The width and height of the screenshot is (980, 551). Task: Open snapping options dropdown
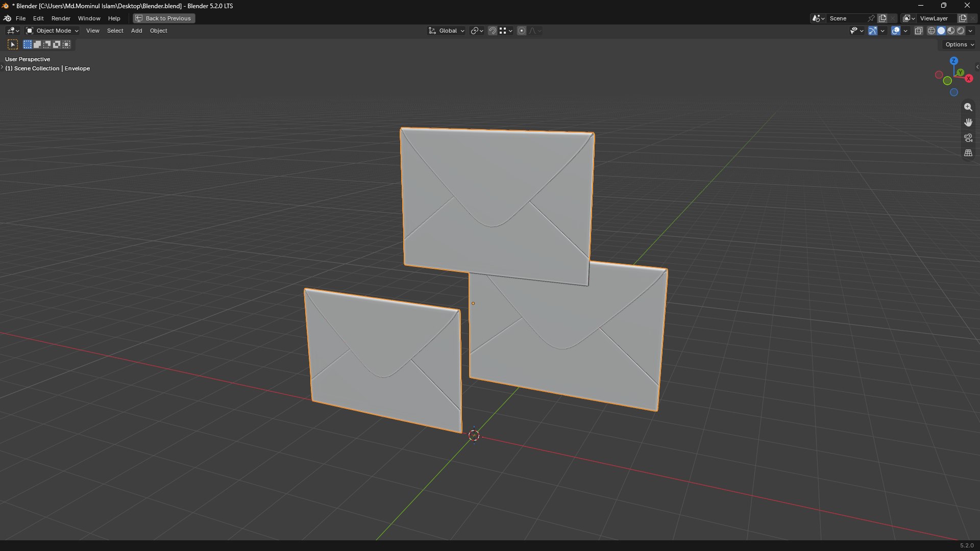[506, 31]
